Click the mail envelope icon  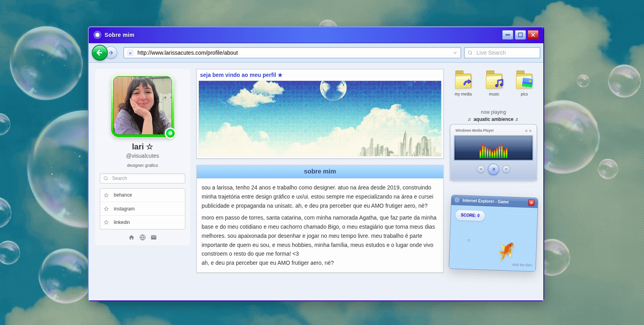[154, 237]
